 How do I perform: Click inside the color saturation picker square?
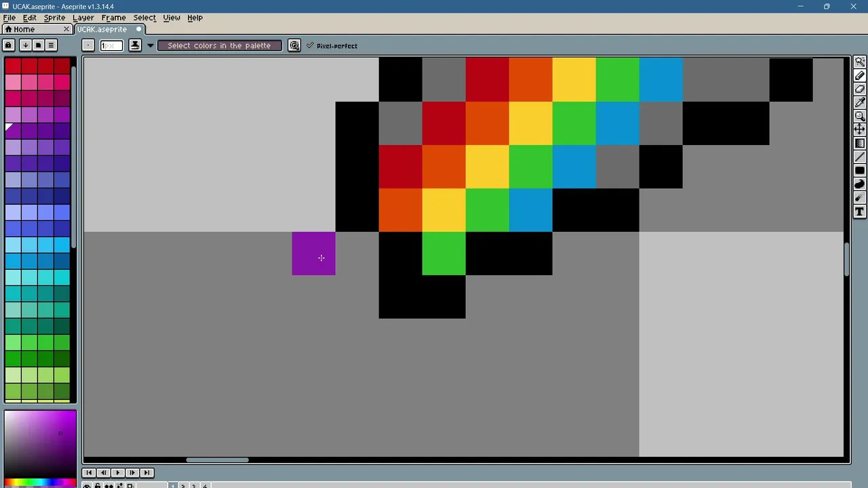pyautogui.click(x=40, y=444)
